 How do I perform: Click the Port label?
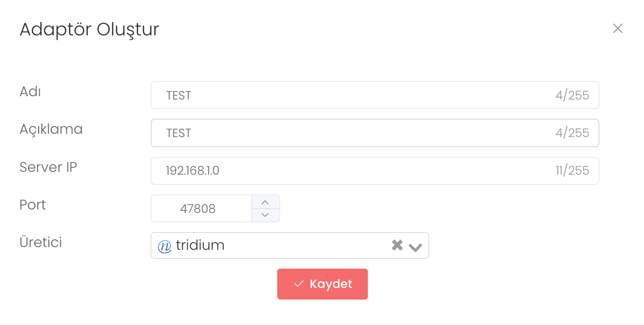pos(33,205)
